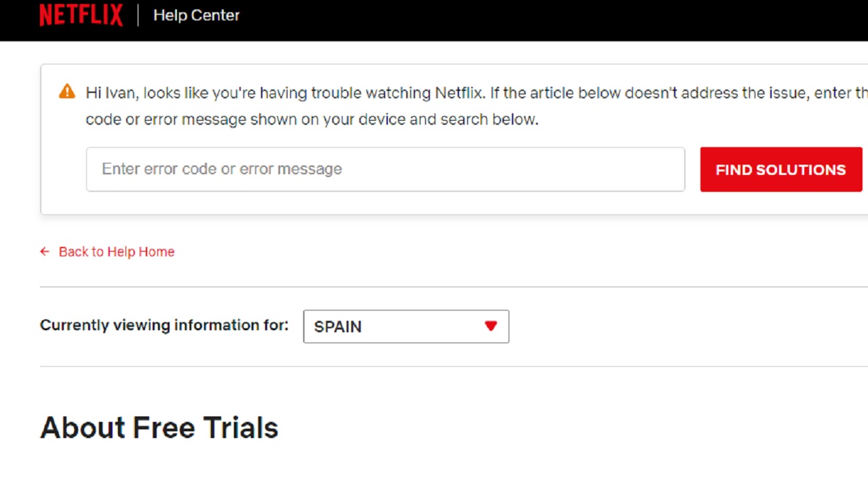Click the vertical divider beside Netflix logo

tap(138, 15)
